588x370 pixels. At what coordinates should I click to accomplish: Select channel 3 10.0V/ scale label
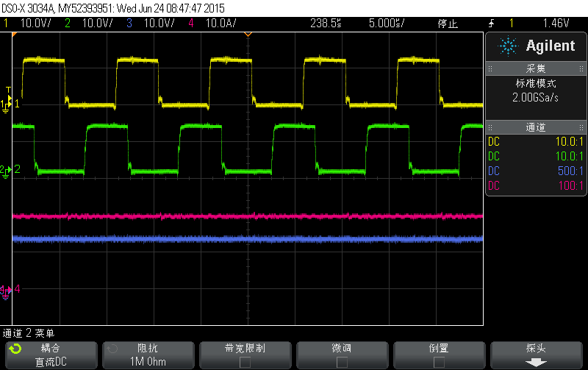point(159,24)
